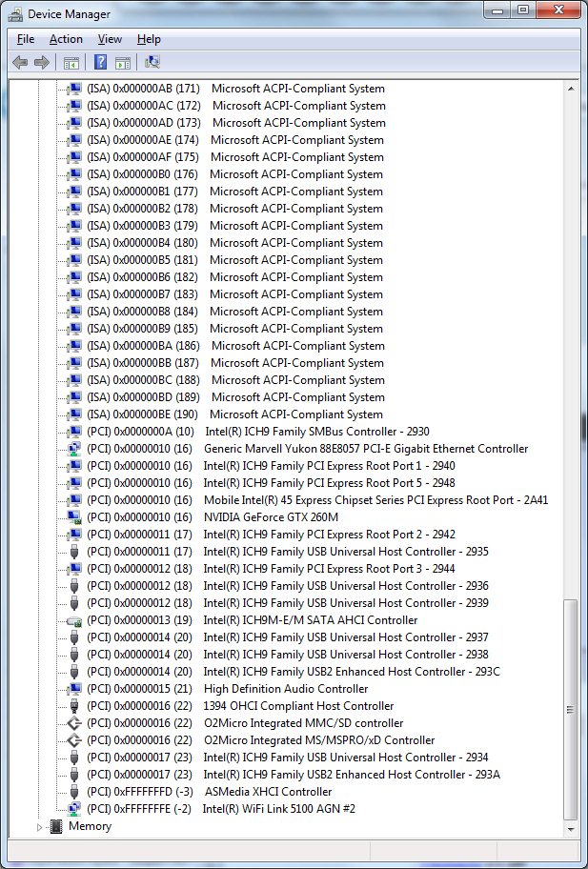Open the Action menu
Screen dimensions: 588x869
(66, 39)
